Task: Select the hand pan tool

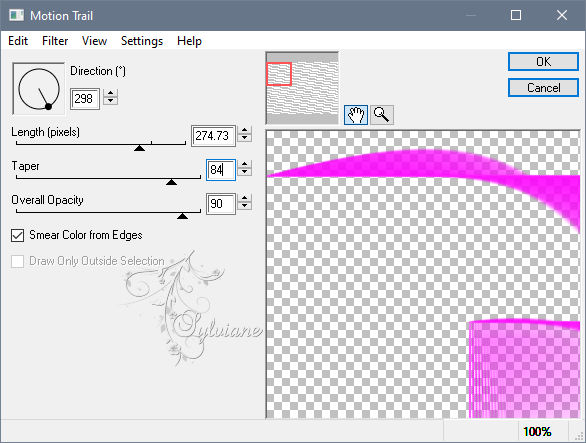Action: pos(355,114)
